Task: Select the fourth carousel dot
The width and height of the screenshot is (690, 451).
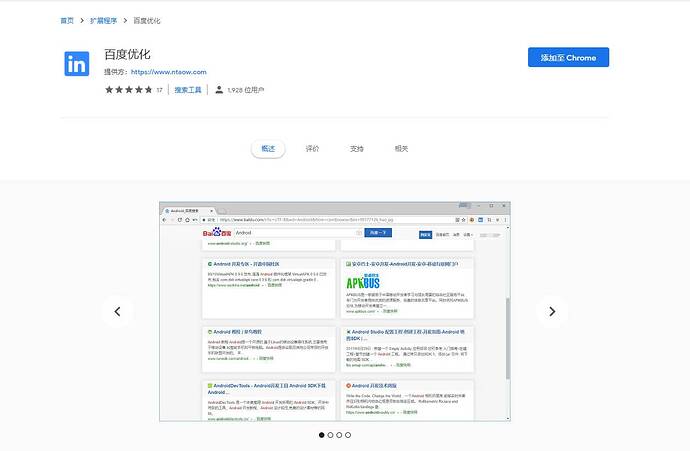Action: [x=348, y=435]
